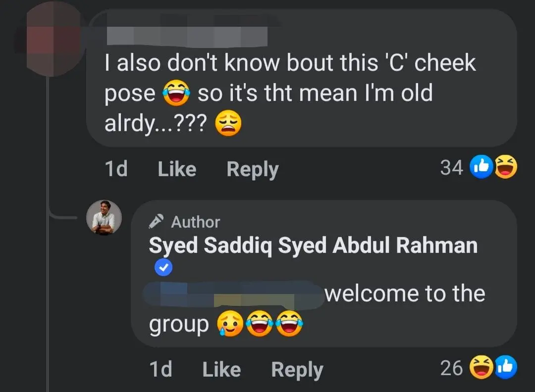Click Syed Saddiq's profile picture thumbnail
The height and width of the screenshot is (392, 535).
tap(104, 218)
